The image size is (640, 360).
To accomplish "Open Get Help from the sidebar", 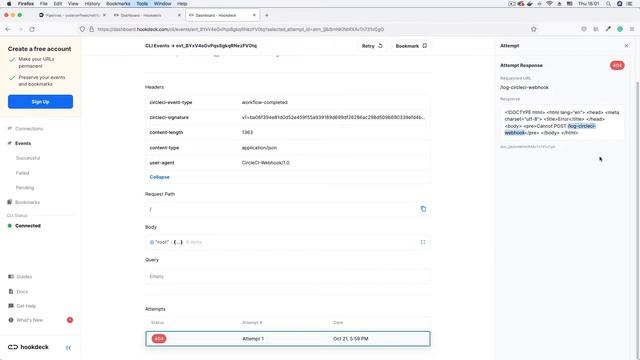I will [26, 306].
